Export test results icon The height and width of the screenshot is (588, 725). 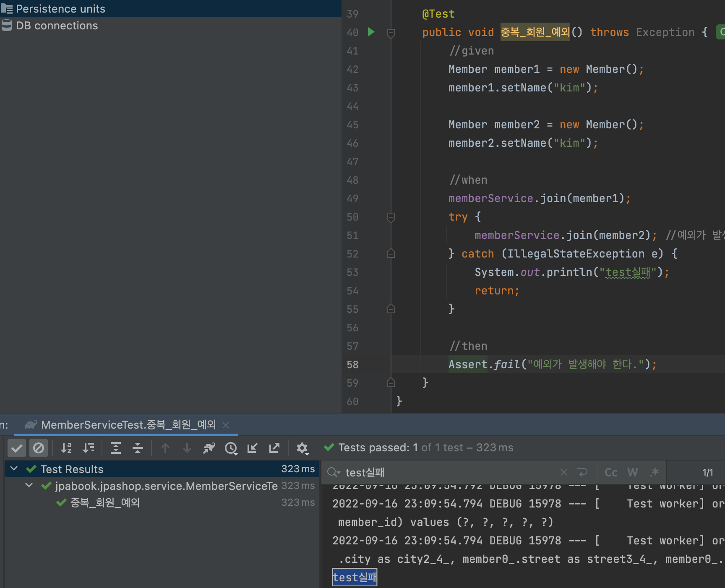point(274,448)
